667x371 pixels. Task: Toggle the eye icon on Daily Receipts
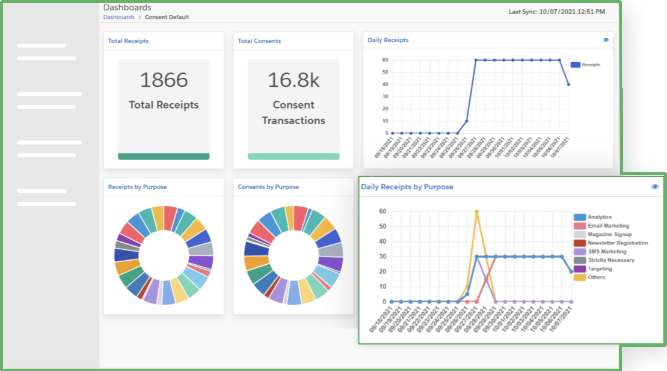(x=605, y=40)
